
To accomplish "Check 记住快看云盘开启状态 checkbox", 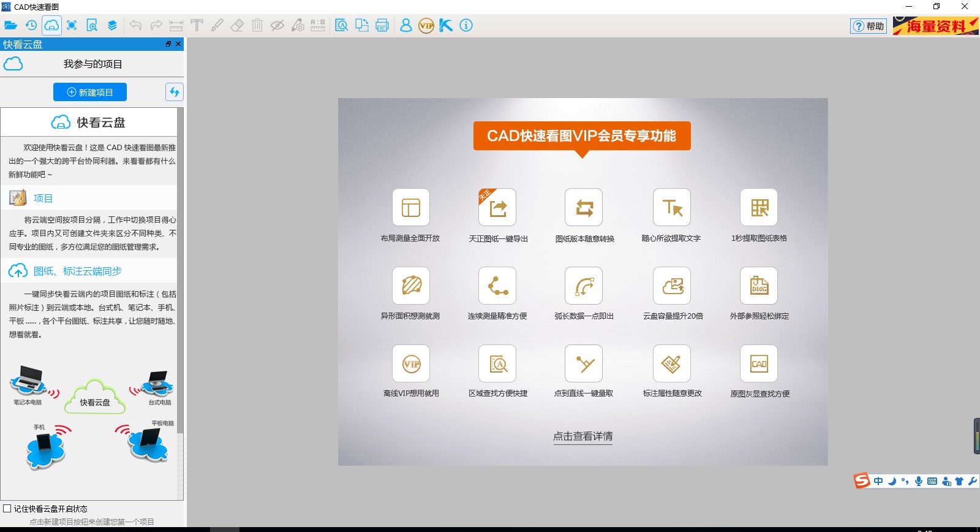I will 7,509.
